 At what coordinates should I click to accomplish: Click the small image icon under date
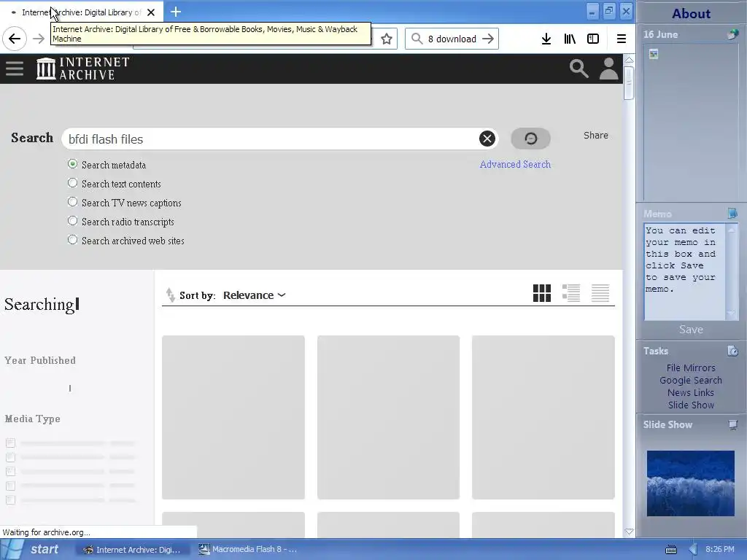654,54
